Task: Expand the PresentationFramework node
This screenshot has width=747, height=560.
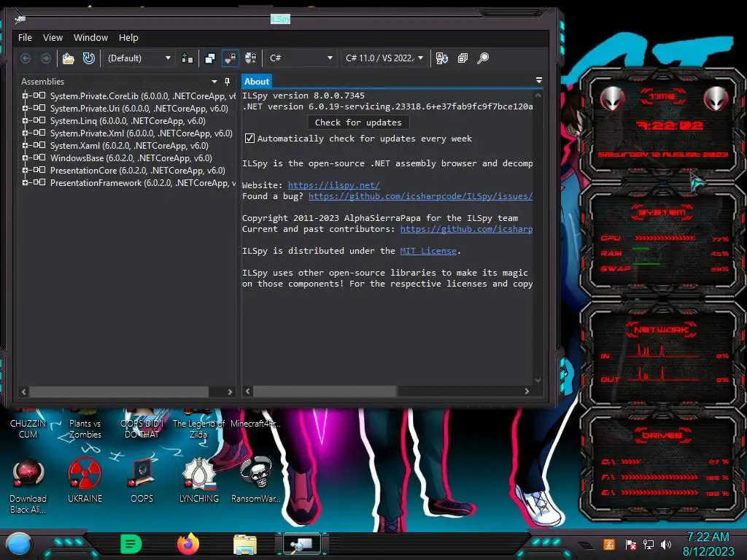Action: pyautogui.click(x=25, y=182)
